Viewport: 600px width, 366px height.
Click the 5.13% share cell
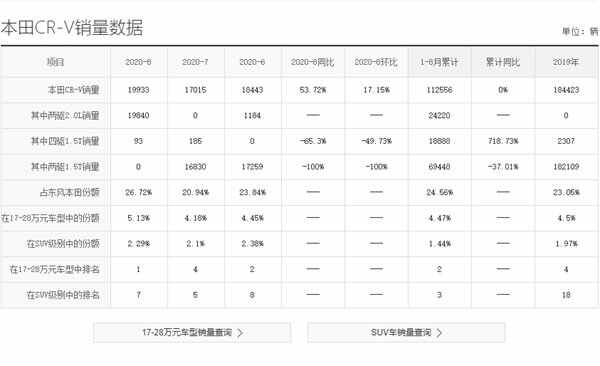(139, 218)
